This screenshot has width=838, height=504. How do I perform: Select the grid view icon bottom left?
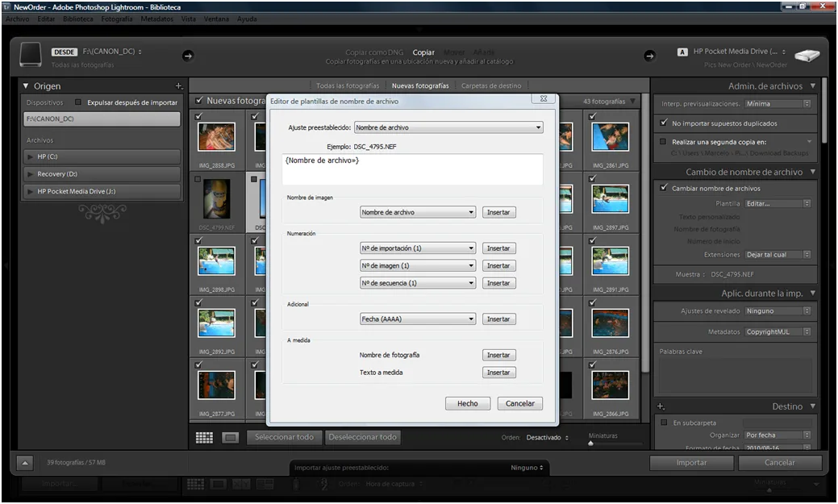click(x=204, y=437)
